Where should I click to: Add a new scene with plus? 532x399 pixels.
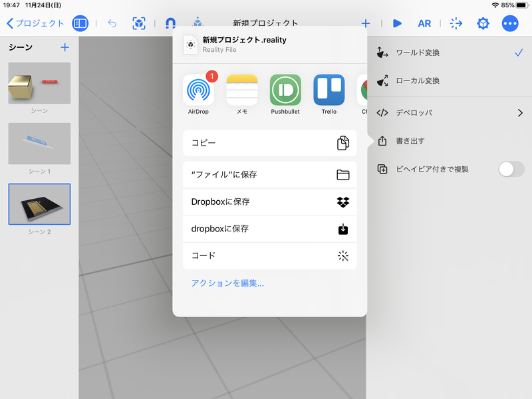click(x=65, y=47)
